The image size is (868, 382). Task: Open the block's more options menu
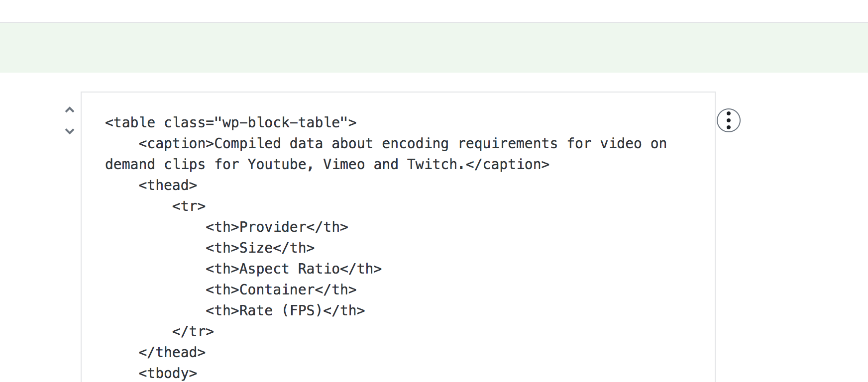728,121
